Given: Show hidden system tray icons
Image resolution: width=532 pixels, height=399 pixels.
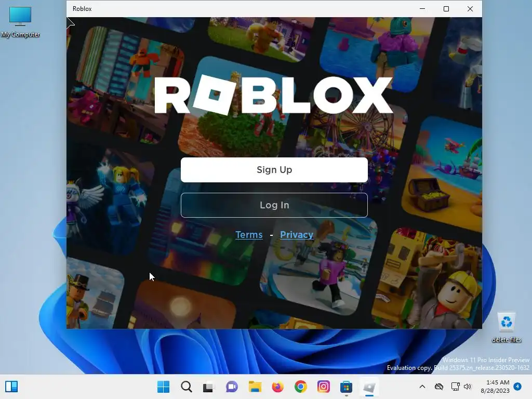Looking at the screenshot, I should pos(422,387).
